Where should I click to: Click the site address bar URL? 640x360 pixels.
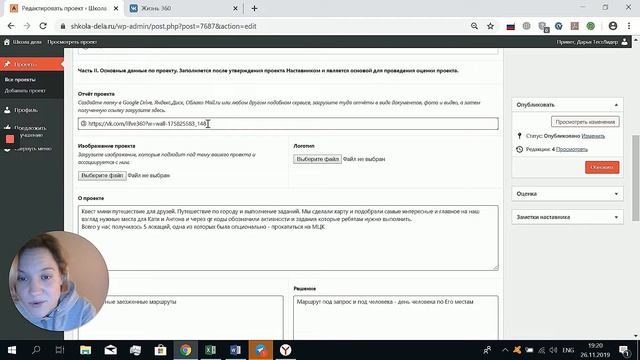(163, 26)
